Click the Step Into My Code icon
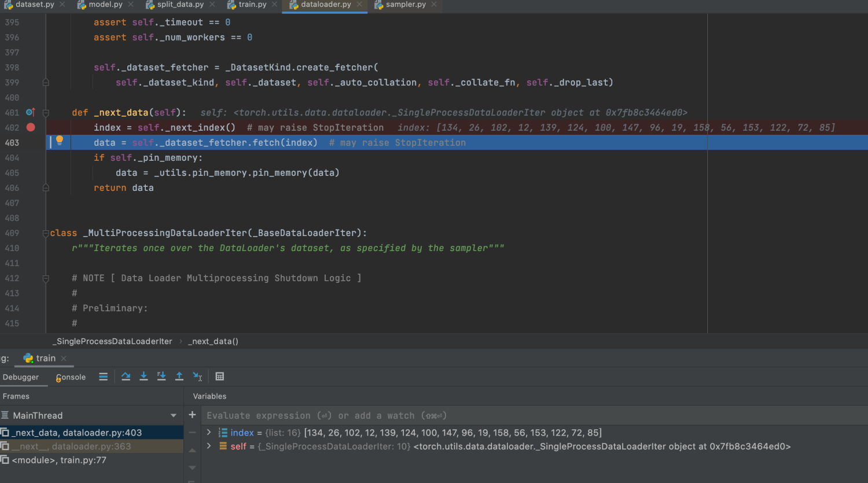This screenshot has width=868, height=483. [x=161, y=377]
